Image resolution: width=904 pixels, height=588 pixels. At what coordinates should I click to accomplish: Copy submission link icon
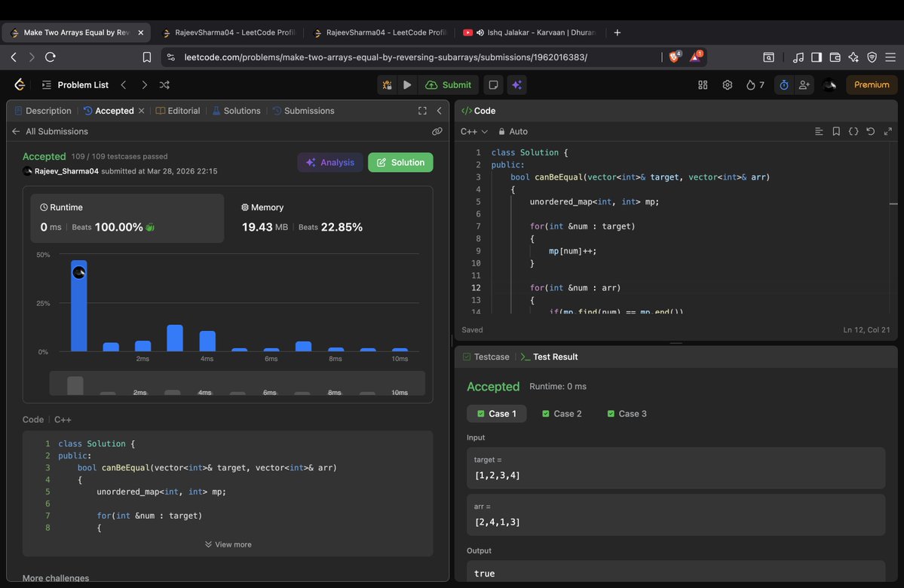pos(437,131)
